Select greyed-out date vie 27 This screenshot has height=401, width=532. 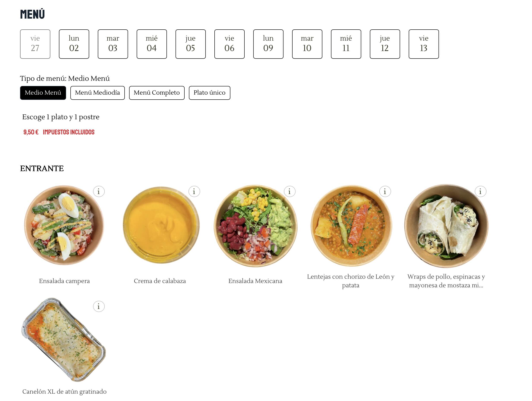click(x=35, y=44)
